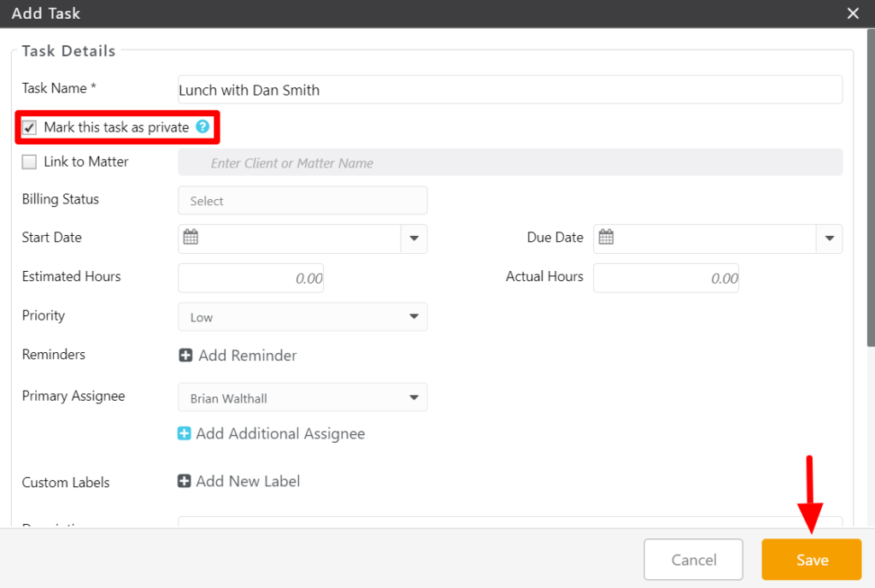Click the help icon beside private task option
Viewport: 875px width, 588px height.
203,127
